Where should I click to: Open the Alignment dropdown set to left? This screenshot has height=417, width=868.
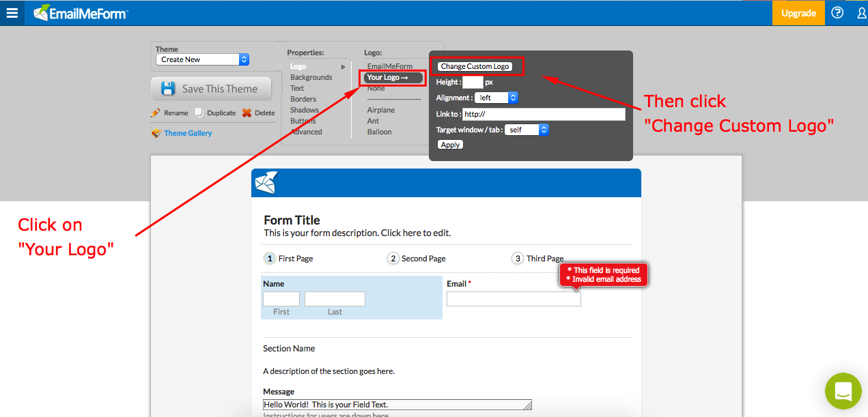click(496, 98)
